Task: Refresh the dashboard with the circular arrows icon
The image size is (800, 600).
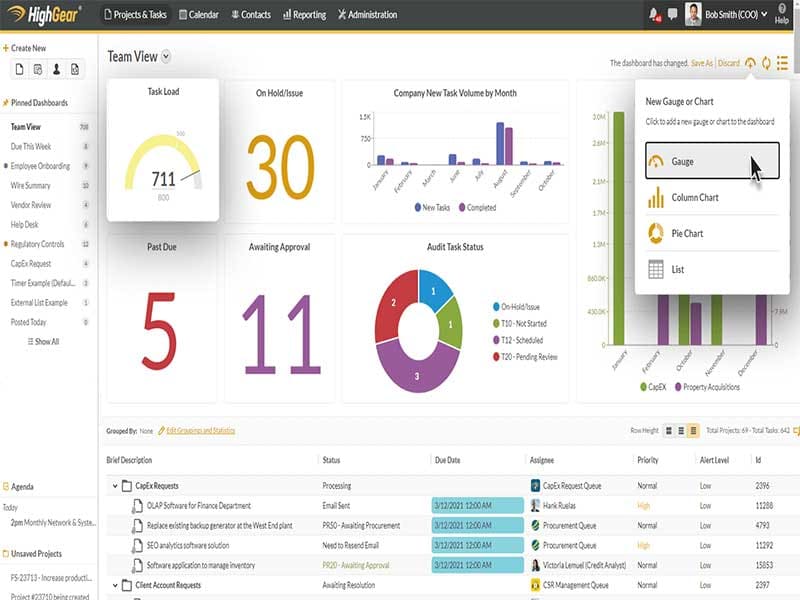Action: click(766, 63)
